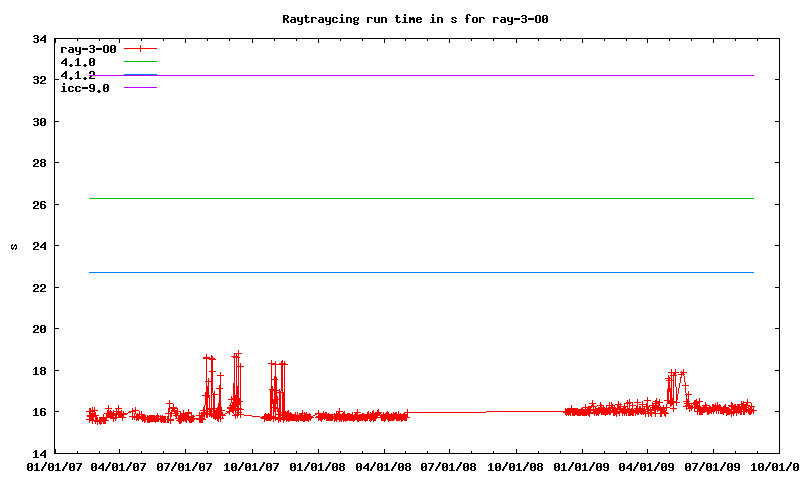The width and height of the screenshot is (800, 480).
Task: Click the 01/01/08 x-axis date label
Action: coord(318,466)
